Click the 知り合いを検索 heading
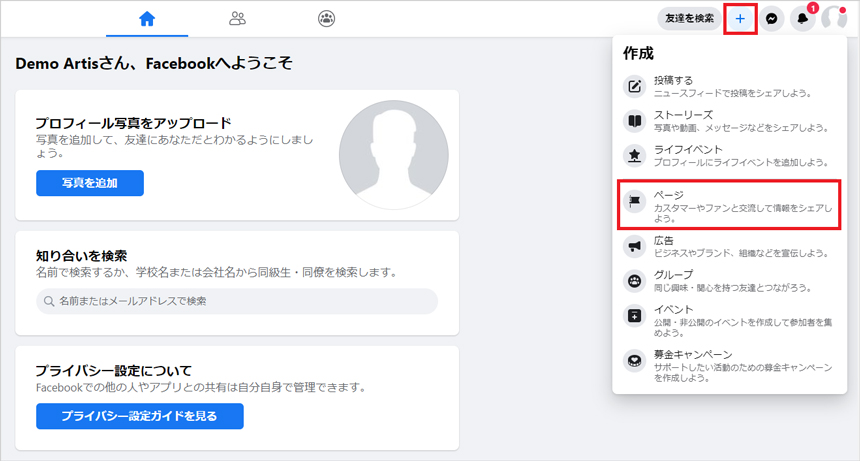Viewport: 860px width, 461px height. pos(81,255)
